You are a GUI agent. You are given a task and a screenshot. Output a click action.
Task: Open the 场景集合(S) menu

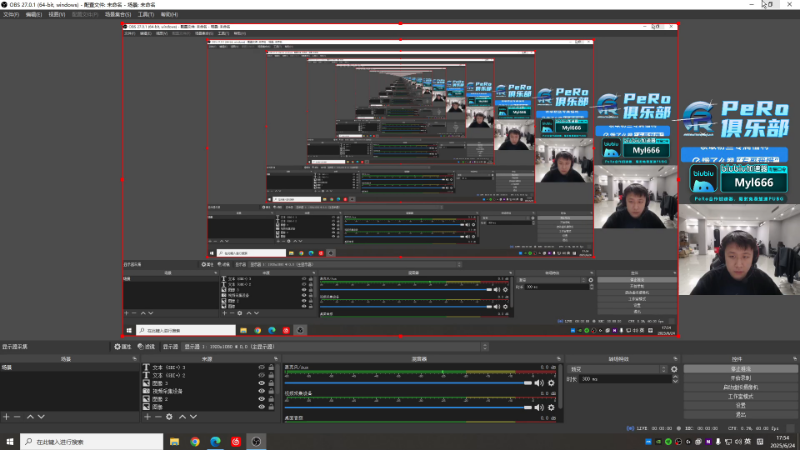point(118,15)
